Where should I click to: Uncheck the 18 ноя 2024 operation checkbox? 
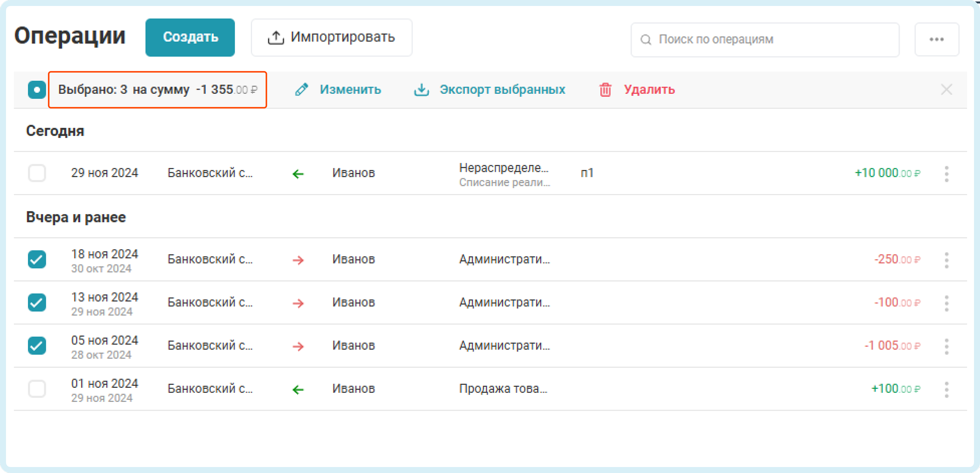click(x=37, y=259)
